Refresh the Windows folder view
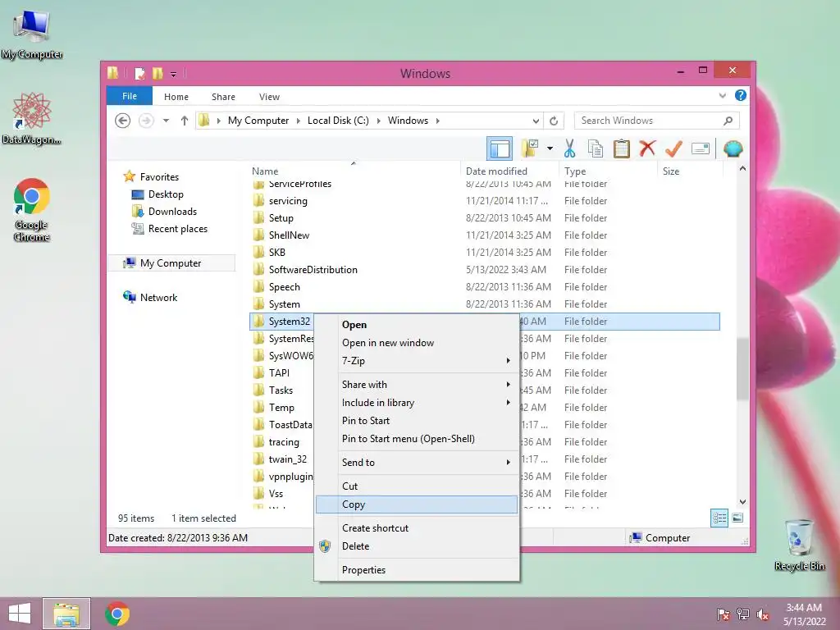This screenshot has height=630, width=840. [x=554, y=121]
